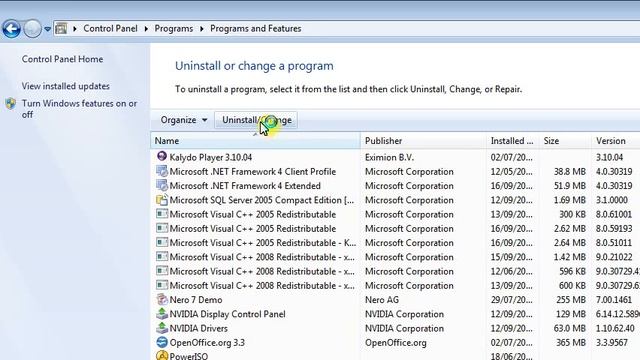Click icon of Visual C++ 2005 Redistributable 2.62 MB
Screen dimensions: 640x360
162,228
